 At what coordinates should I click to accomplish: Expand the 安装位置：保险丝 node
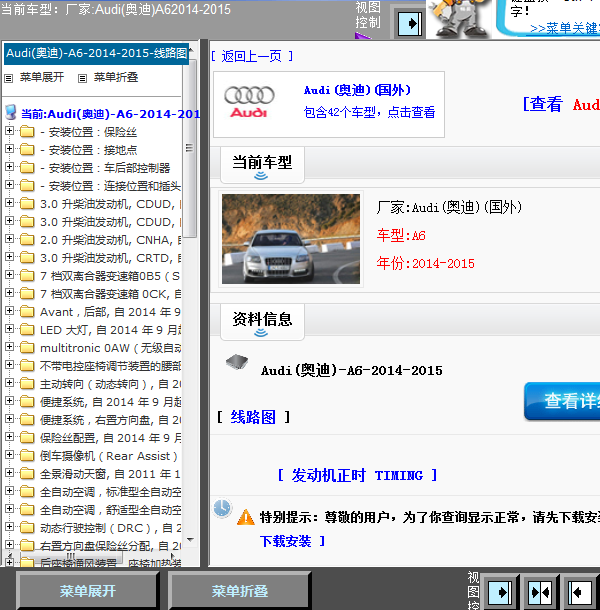(9, 131)
